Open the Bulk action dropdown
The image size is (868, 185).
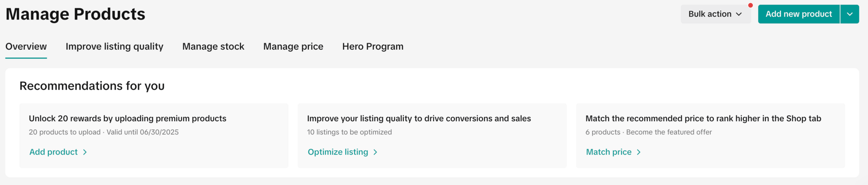click(x=715, y=14)
